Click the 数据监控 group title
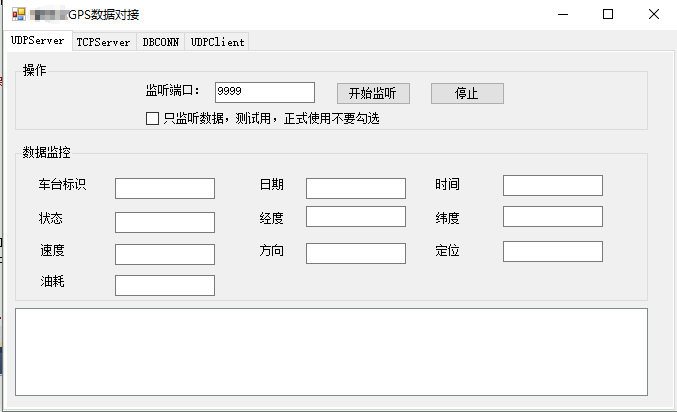Image resolution: width=677 pixels, height=412 pixels. coord(46,152)
